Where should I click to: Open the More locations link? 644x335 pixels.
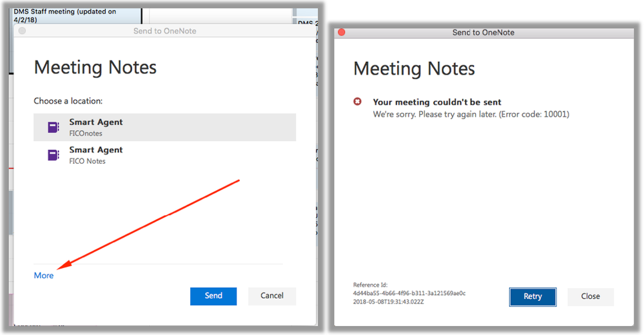click(x=44, y=276)
